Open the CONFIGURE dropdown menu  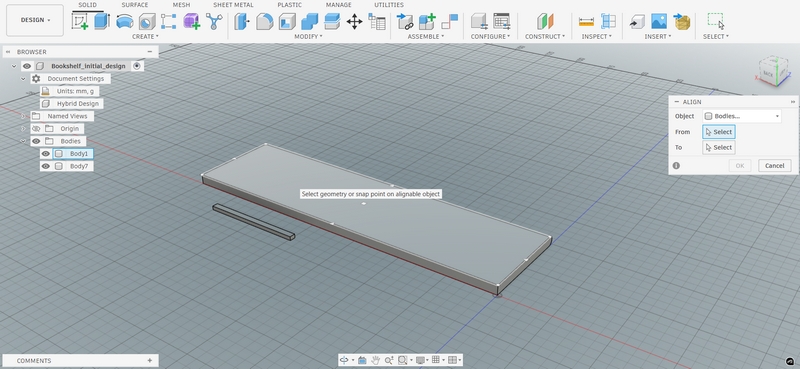click(x=490, y=36)
